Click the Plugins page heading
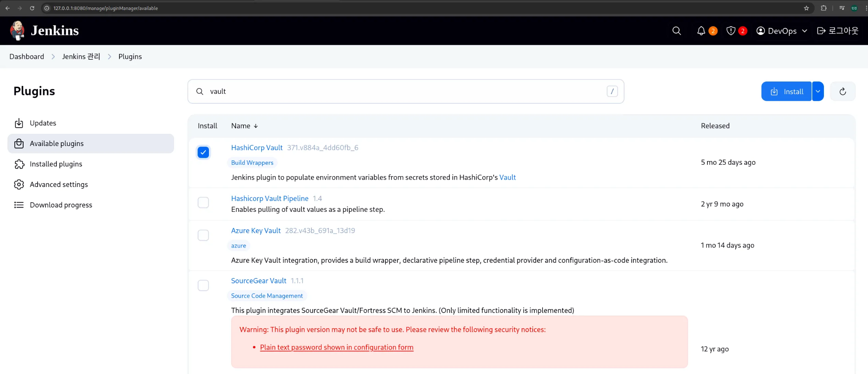The width and height of the screenshot is (868, 374). click(34, 91)
